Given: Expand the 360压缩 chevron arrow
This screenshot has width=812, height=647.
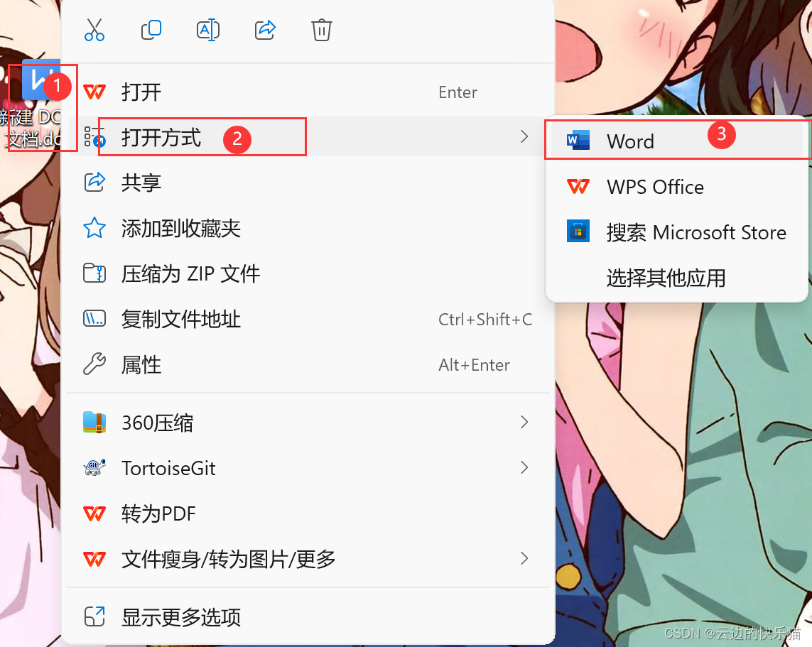Looking at the screenshot, I should tap(524, 423).
